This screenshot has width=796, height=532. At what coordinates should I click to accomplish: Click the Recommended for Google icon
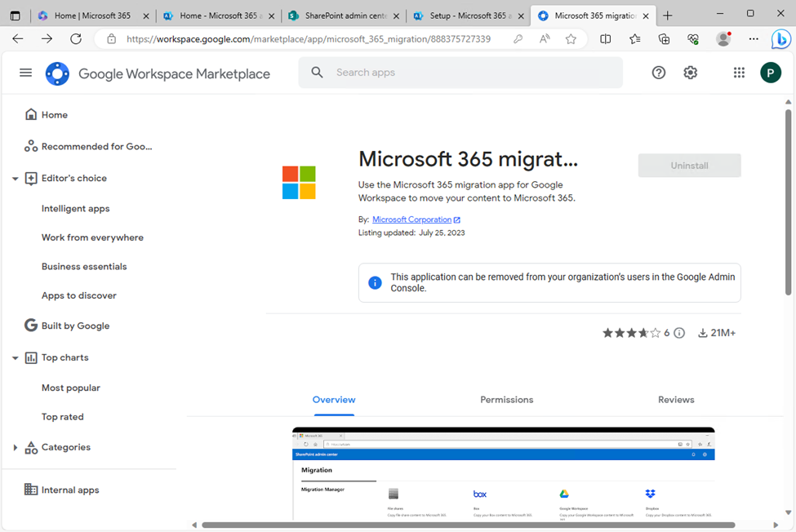[31, 146]
